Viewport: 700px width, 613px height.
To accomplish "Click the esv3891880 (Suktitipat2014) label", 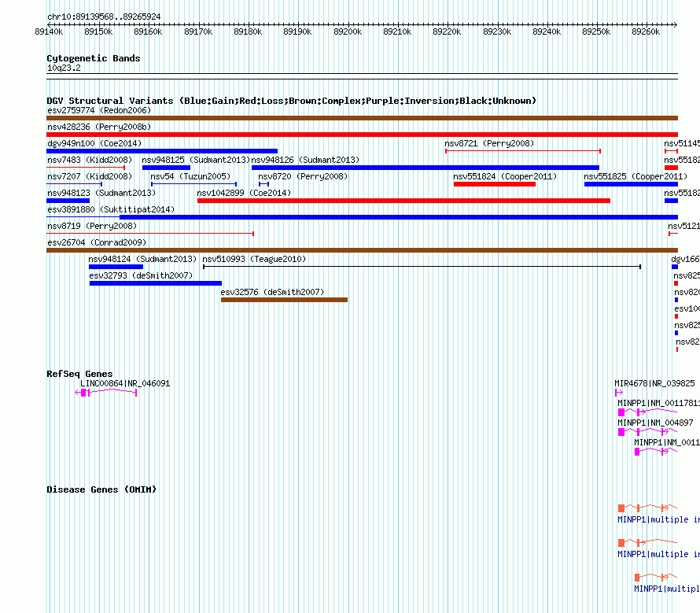I will click(x=111, y=209).
